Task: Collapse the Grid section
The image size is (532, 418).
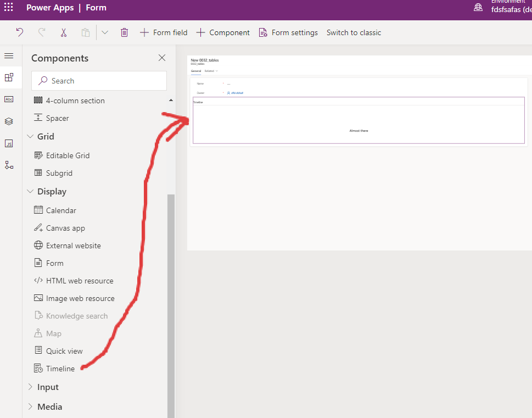Action: [x=30, y=137]
